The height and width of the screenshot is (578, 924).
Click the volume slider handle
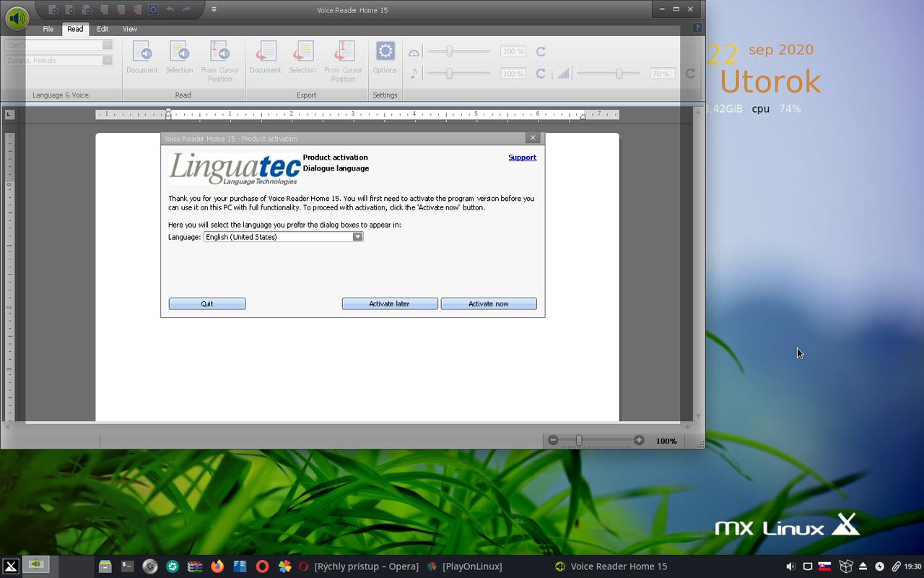coord(619,73)
